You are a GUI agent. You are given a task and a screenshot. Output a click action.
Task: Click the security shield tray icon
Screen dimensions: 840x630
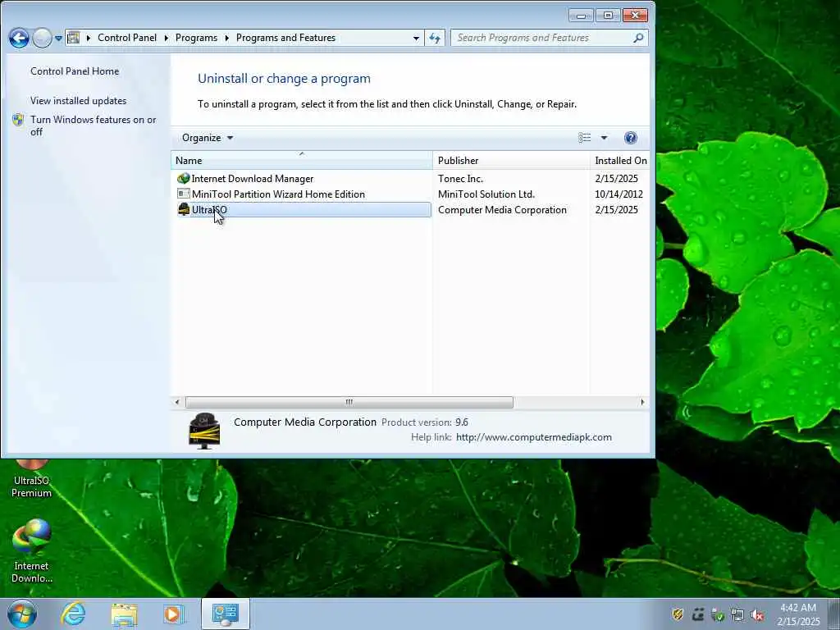[678, 614]
